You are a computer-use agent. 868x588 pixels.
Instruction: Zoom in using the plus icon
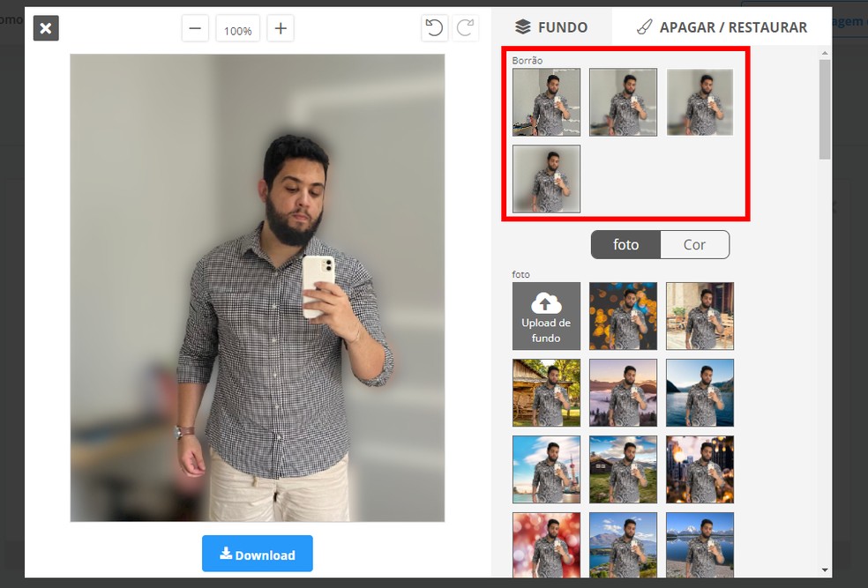[x=280, y=28]
